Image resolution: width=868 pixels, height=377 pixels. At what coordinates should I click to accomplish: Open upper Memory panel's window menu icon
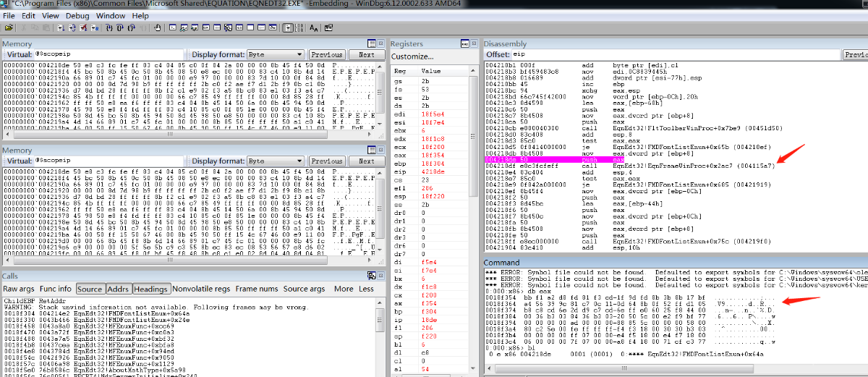point(371,44)
